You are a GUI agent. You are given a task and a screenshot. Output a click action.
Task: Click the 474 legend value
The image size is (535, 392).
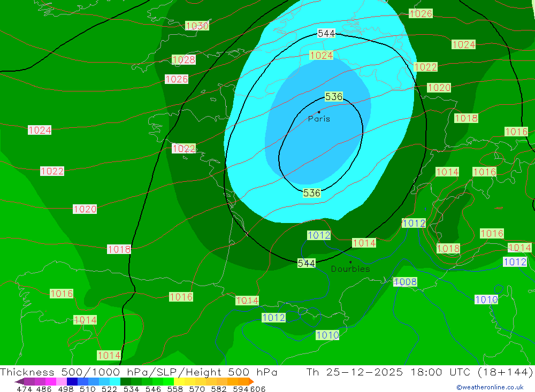[24, 389]
